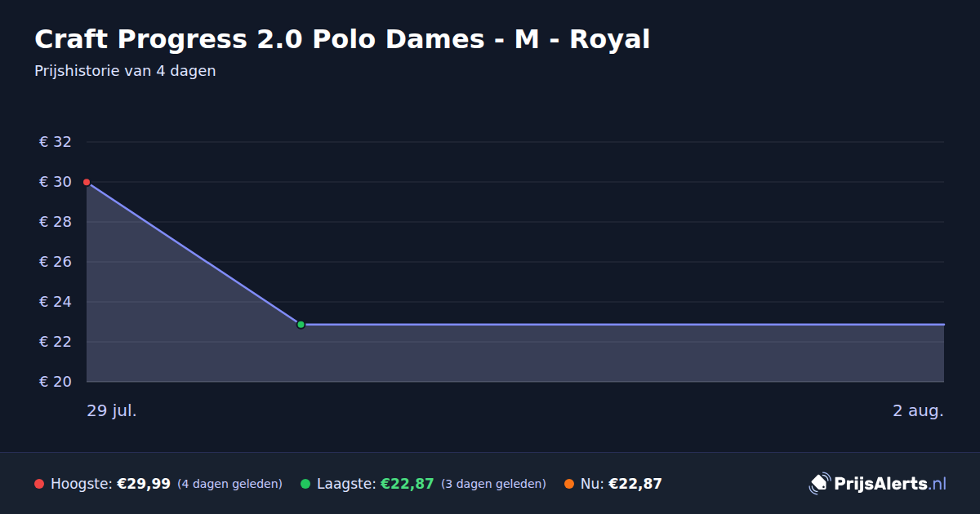Click the green lowest-price dot on chart
Screen dimensions: 980x514
[301, 325]
